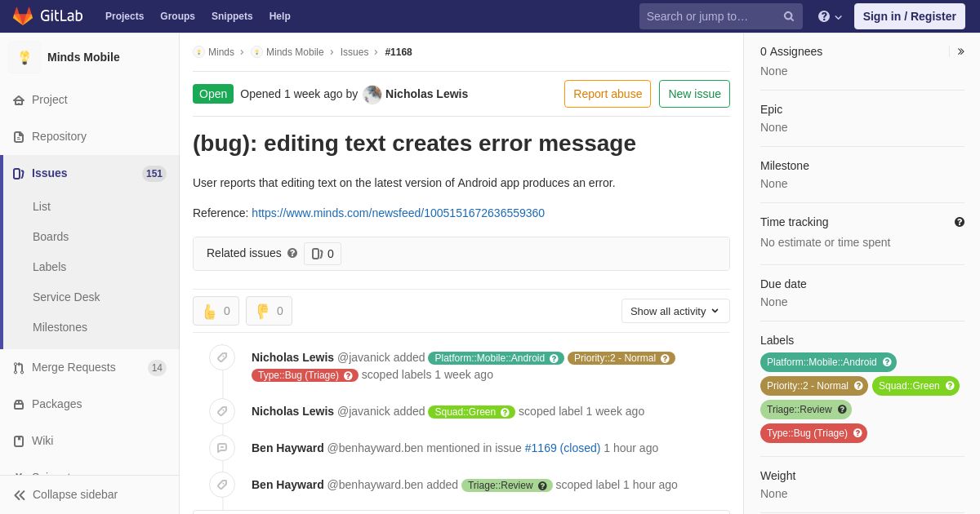Click the Sign in / Register button
Screen dimensions: 980x514
point(910,16)
